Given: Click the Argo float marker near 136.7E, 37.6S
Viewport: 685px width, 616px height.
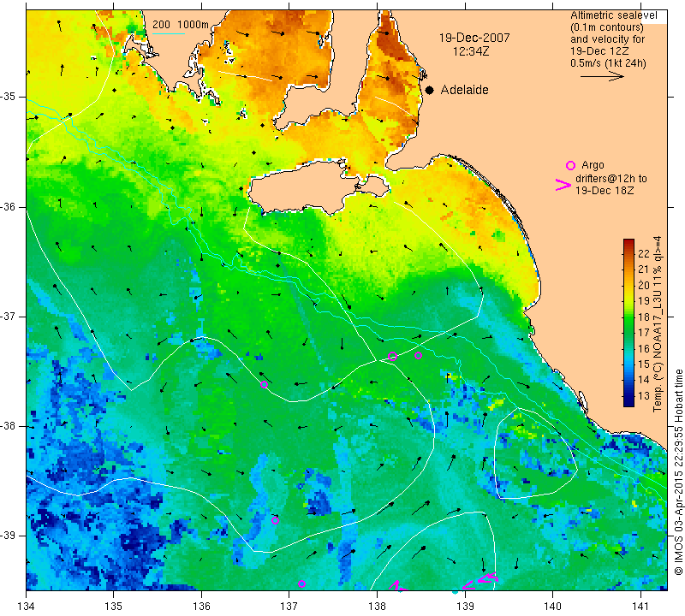Looking at the screenshot, I should (264, 385).
